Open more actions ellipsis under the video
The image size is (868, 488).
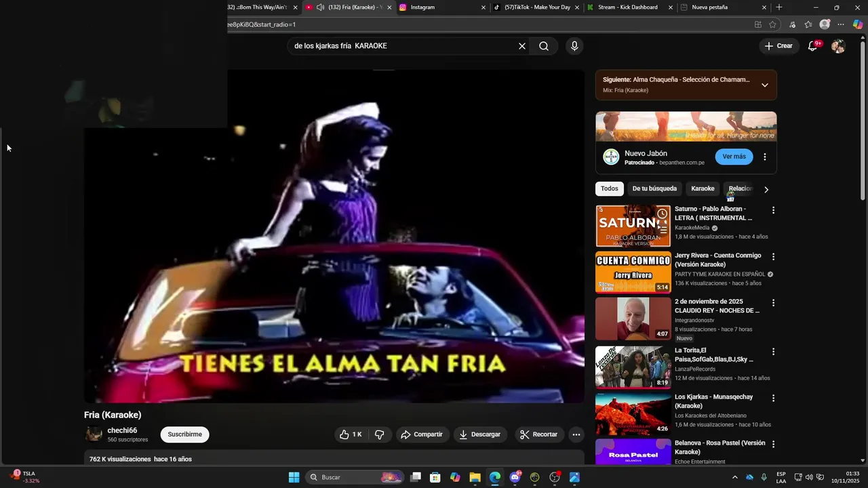click(576, 434)
